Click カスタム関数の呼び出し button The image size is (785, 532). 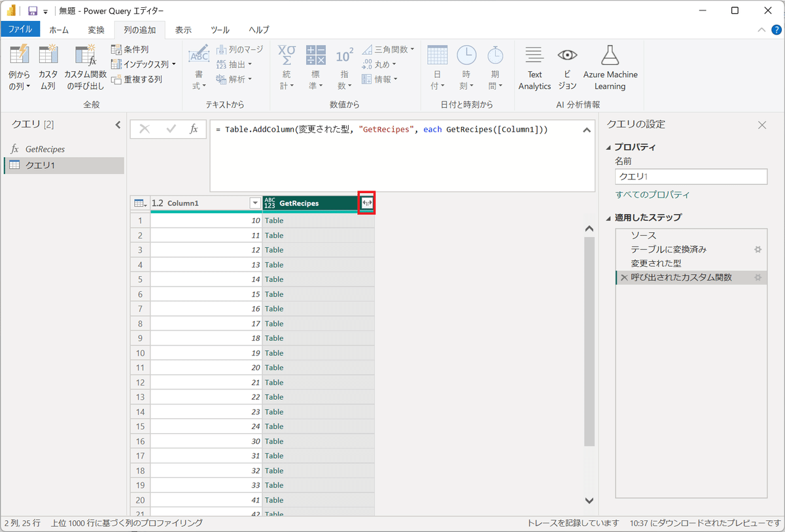point(85,67)
